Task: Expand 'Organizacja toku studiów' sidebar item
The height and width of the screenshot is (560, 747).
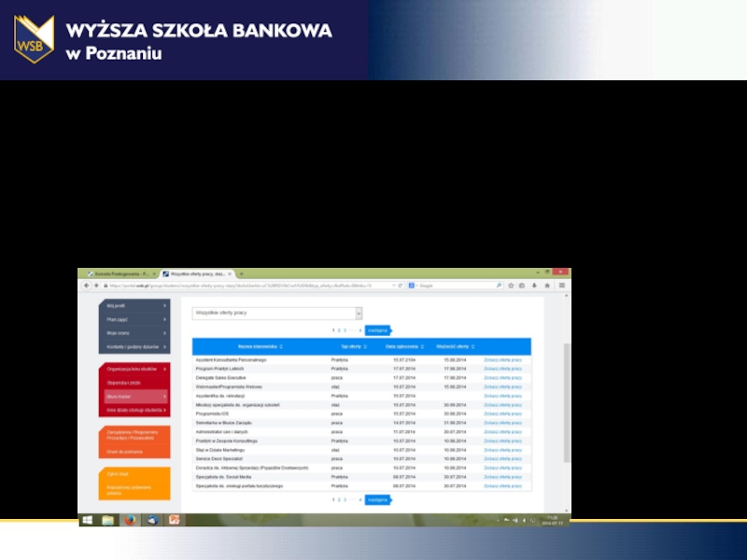Action: pos(134,369)
